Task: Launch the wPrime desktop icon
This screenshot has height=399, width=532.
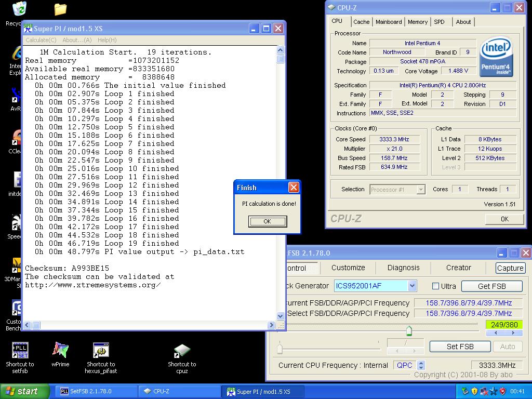Action: point(60,350)
